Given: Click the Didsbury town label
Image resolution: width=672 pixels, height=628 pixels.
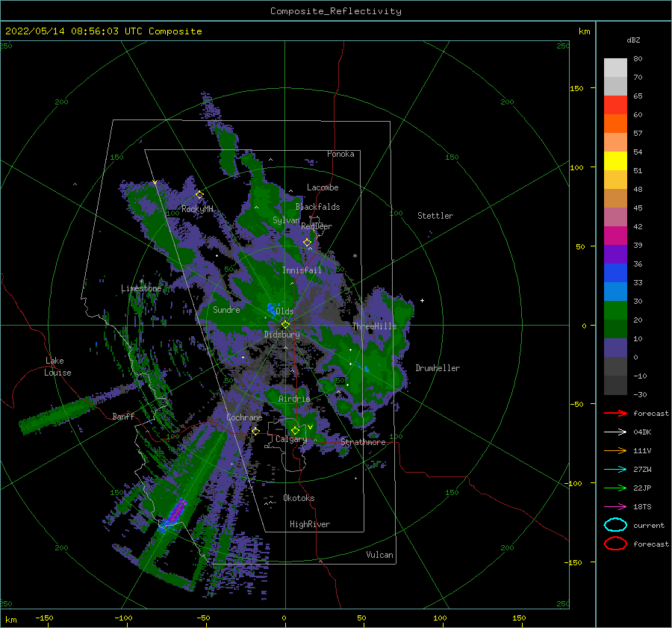Looking at the screenshot, I should coord(281,335).
